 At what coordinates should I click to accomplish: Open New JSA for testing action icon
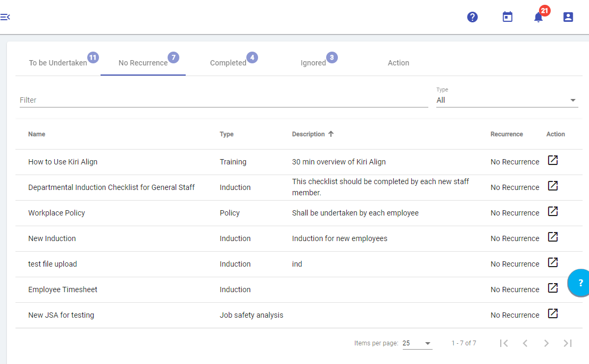[x=553, y=313]
